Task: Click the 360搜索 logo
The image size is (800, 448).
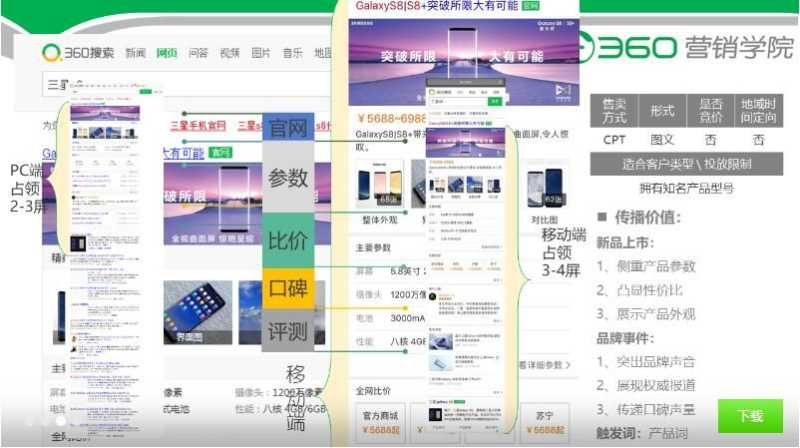Action: click(78, 53)
